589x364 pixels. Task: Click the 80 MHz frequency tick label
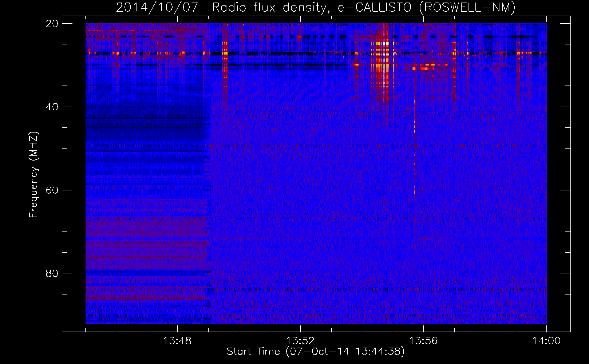[52, 273]
